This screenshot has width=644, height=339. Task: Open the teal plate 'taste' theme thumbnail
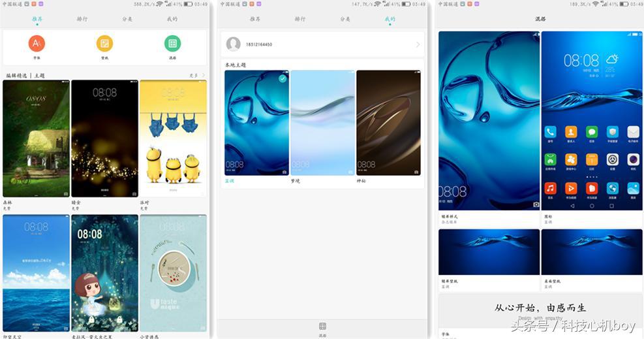click(173, 273)
